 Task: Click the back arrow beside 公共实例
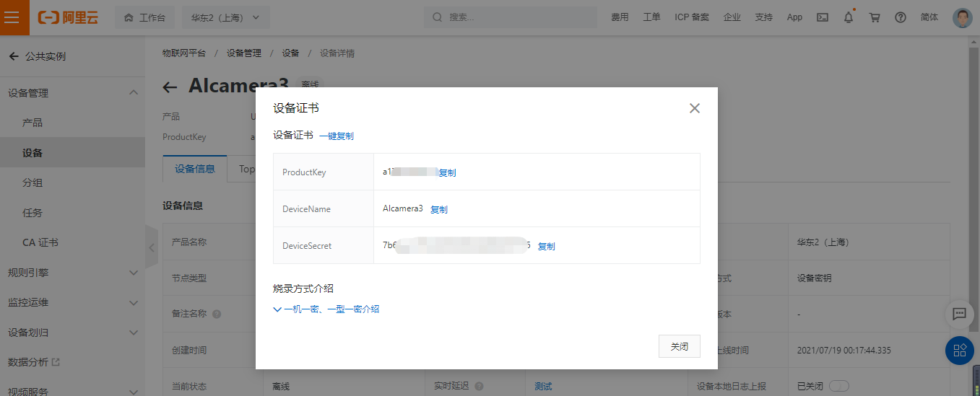pyautogui.click(x=14, y=56)
